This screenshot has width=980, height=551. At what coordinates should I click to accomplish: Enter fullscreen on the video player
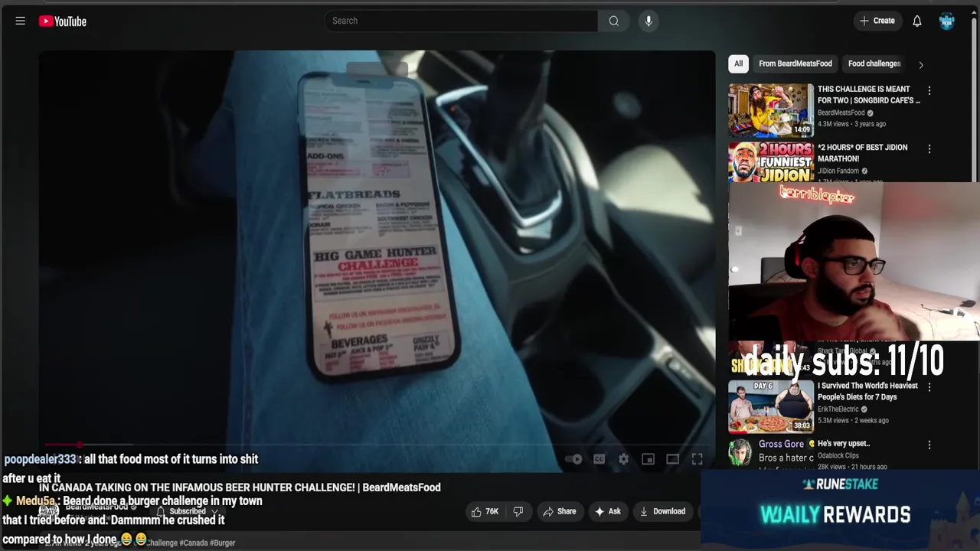point(697,459)
